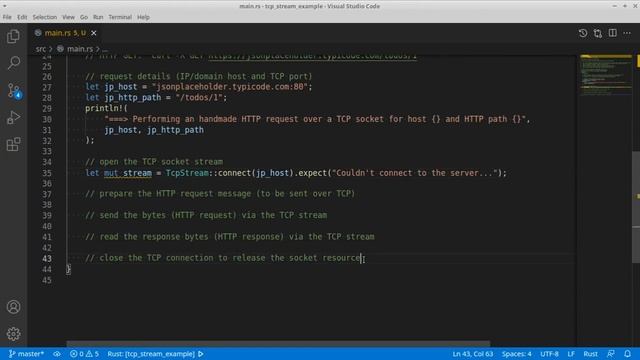Click the run triangle in status bar
The height and width of the screenshot is (360, 640).
point(201,354)
